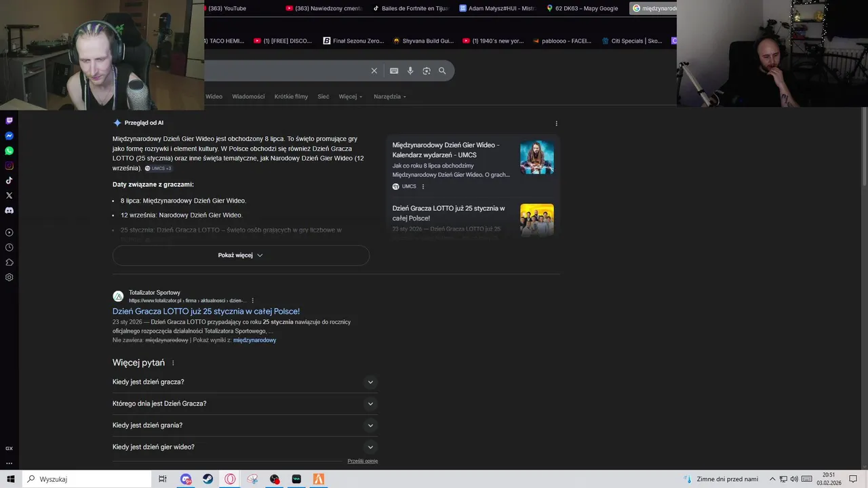Expand 'Kiedy jest dzień gracza?' question
This screenshot has width=868, height=488.
point(245,382)
